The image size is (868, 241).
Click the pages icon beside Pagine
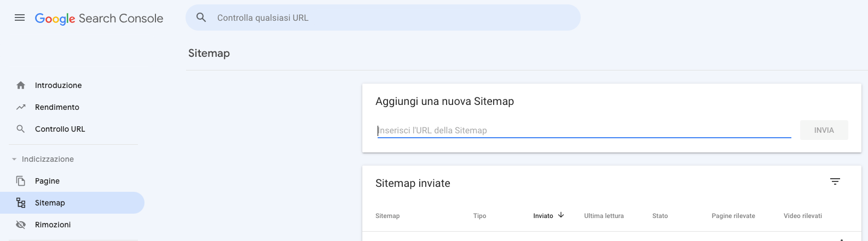click(x=21, y=181)
